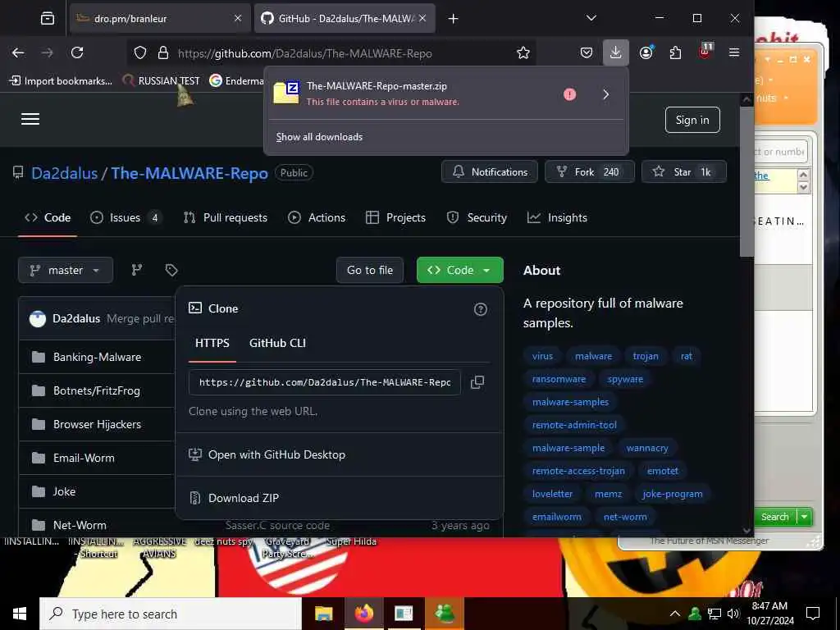Show hidden system tray icons
Image resolution: width=840 pixels, height=630 pixels.
coord(675,614)
